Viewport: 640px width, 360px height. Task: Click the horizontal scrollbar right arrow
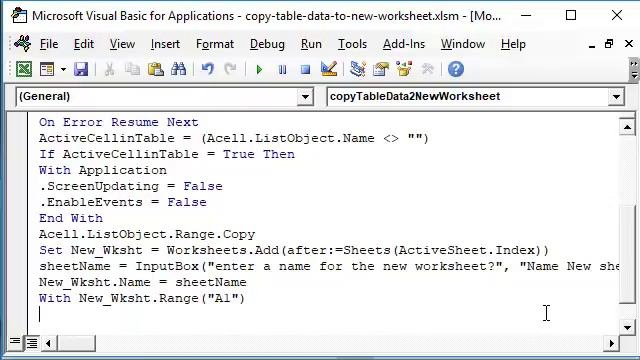click(611, 343)
